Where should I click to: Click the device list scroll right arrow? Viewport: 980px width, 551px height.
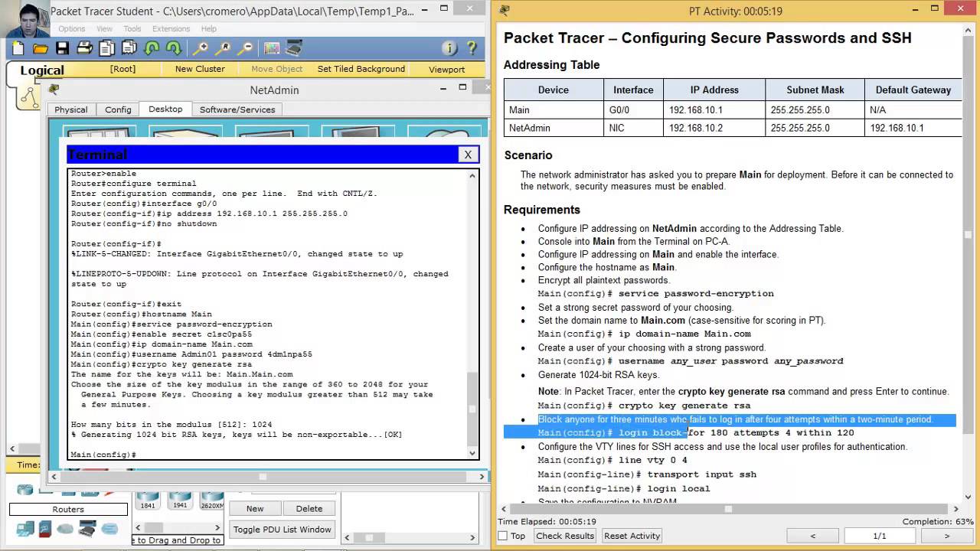pyautogui.click(x=217, y=527)
